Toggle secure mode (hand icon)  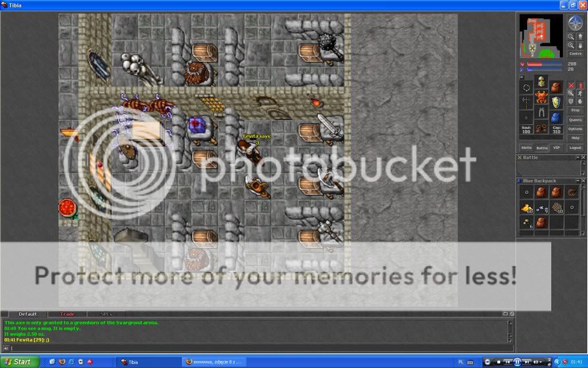pyautogui.click(x=580, y=101)
